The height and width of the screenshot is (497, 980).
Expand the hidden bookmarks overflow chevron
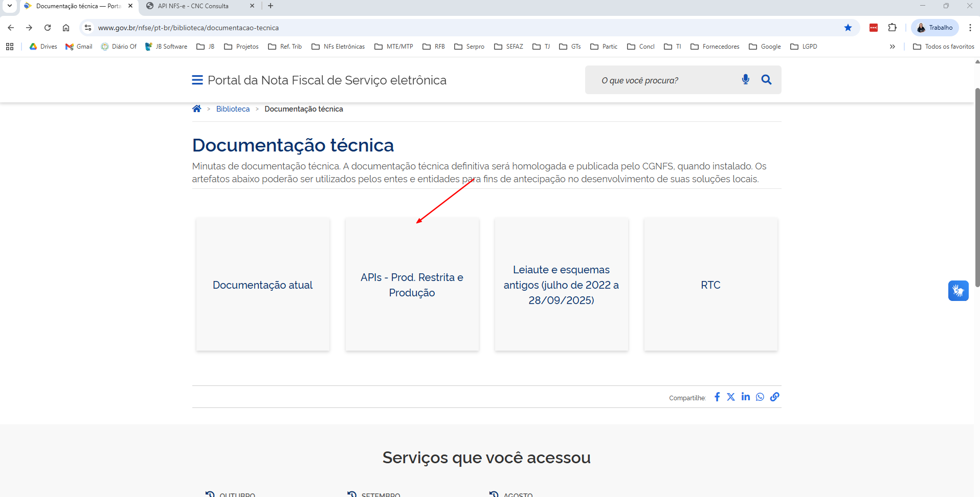(x=892, y=47)
